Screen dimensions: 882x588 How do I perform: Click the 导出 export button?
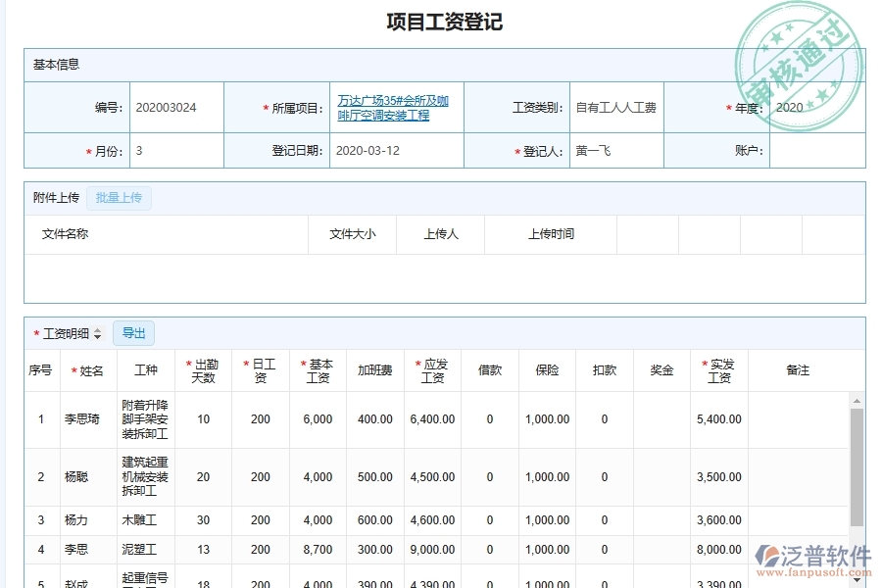[134, 333]
